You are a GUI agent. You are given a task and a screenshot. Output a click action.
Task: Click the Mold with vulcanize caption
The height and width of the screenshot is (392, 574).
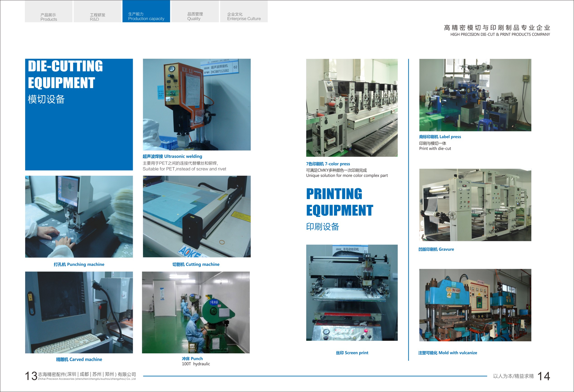(447, 353)
